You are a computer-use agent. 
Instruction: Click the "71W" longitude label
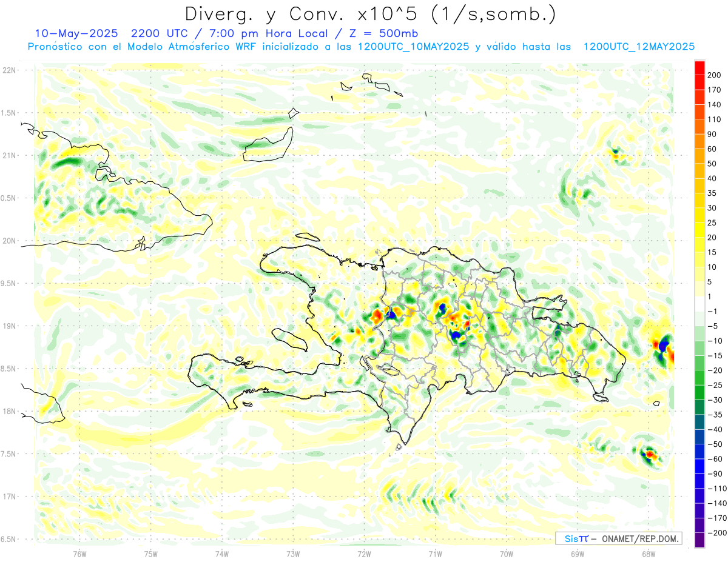pos(435,554)
